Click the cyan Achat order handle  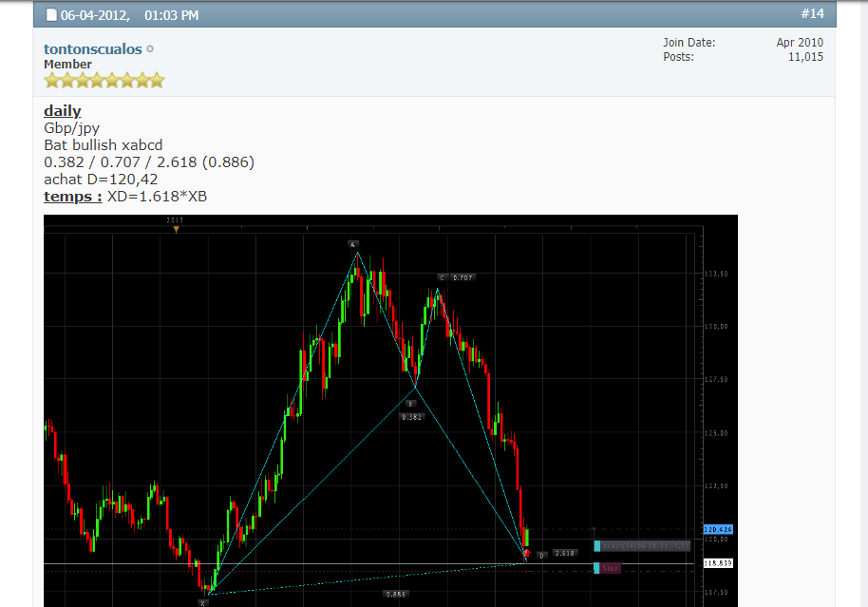point(596,546)
